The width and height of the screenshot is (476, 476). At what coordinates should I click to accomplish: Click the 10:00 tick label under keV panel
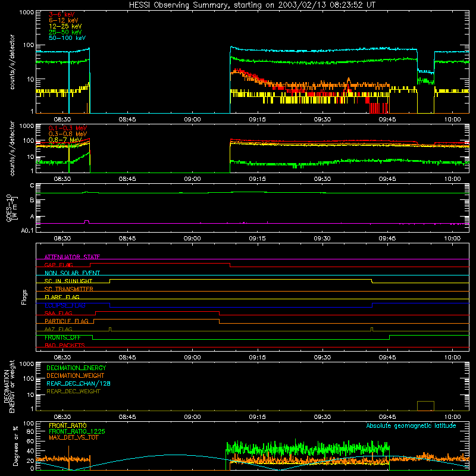tap(452, 120)
